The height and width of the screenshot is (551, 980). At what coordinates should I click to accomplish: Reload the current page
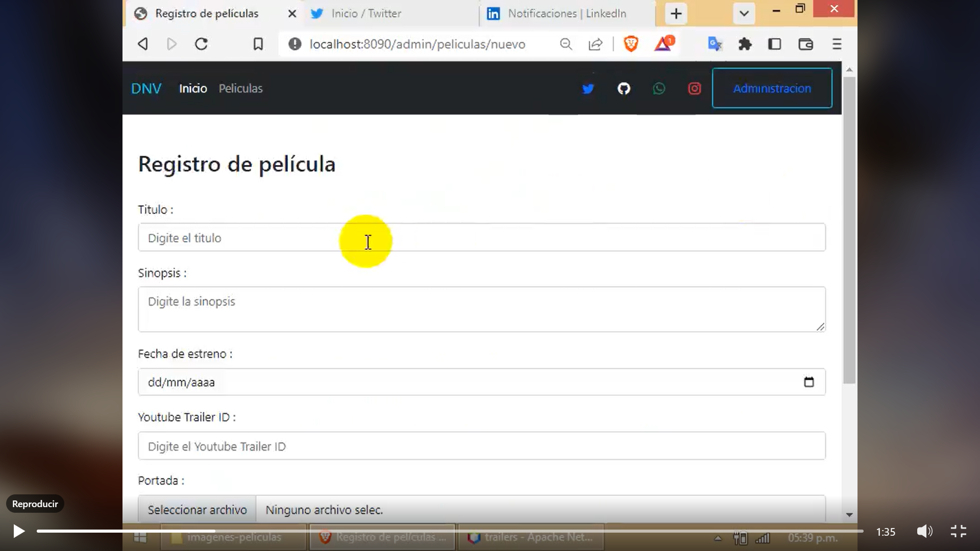201,44
